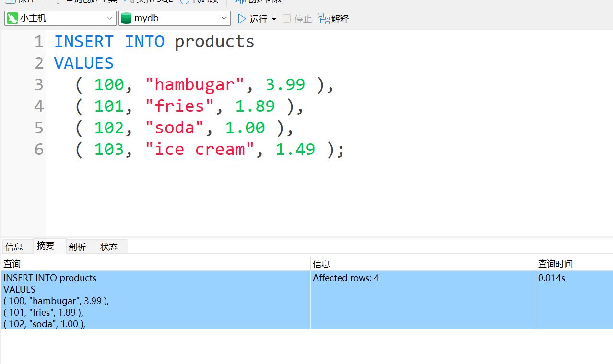Show the 状态 status tab

point(109,247)
